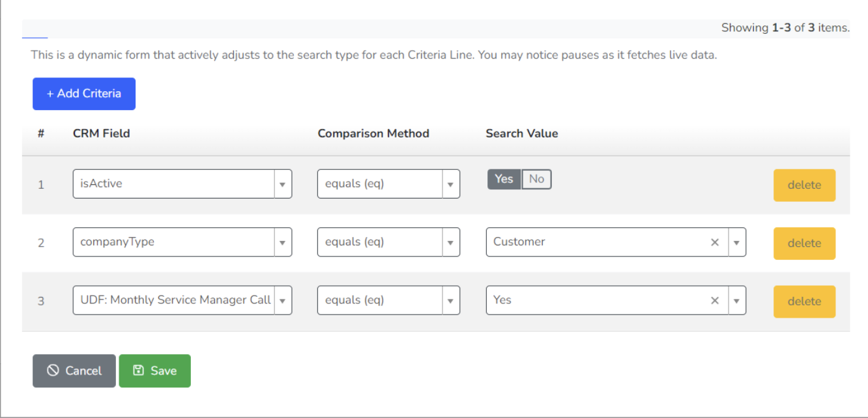Screen dimensions: 868x418
Task: Toggle isActive search value to Yes
Action: (x=504, y=179)
